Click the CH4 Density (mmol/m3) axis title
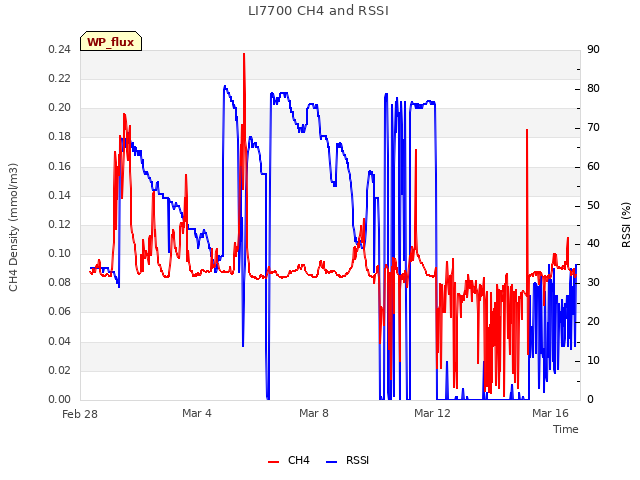This screenshot has width=640, height=480. [13, 227]
